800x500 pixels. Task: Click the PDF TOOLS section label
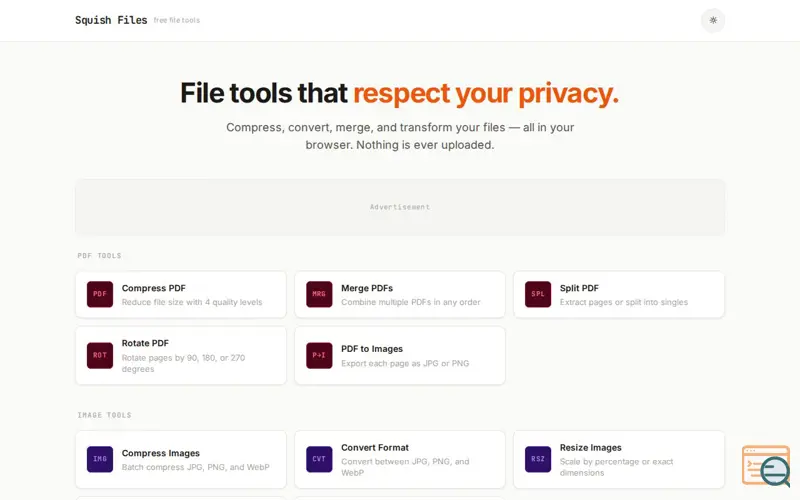point(99,256)
